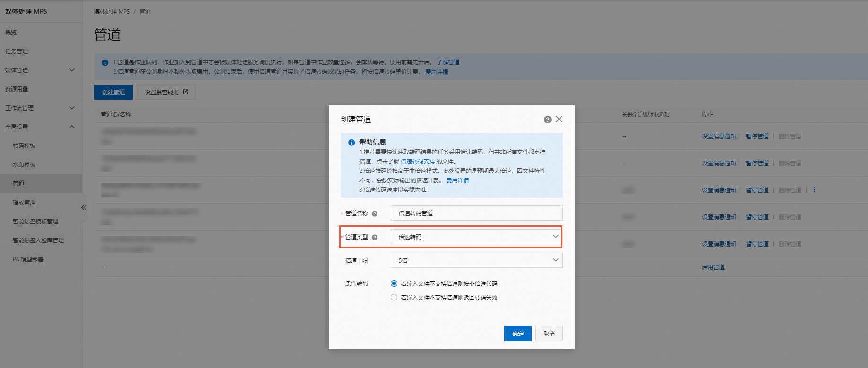Click 暂停管道 in third pipeline row
868x368 pixels.
pyautogui.click(x=757, y=190)
